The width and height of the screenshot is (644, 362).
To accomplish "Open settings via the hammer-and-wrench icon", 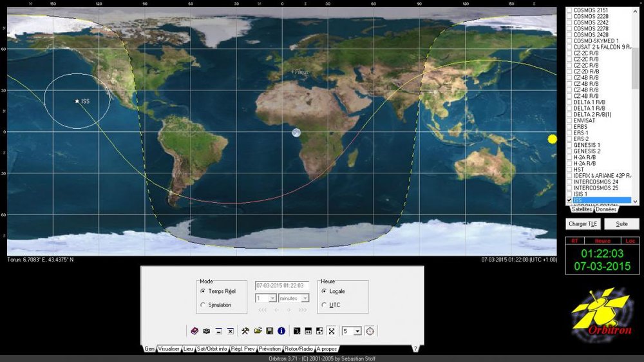I will 245,331.
